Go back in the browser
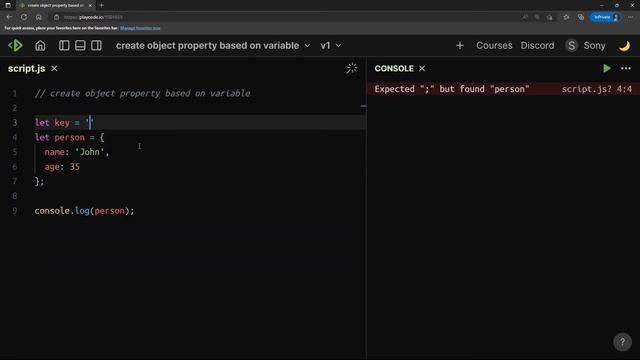Image resolution: width=640 pixels, height=360 pixels. (9, 17)
